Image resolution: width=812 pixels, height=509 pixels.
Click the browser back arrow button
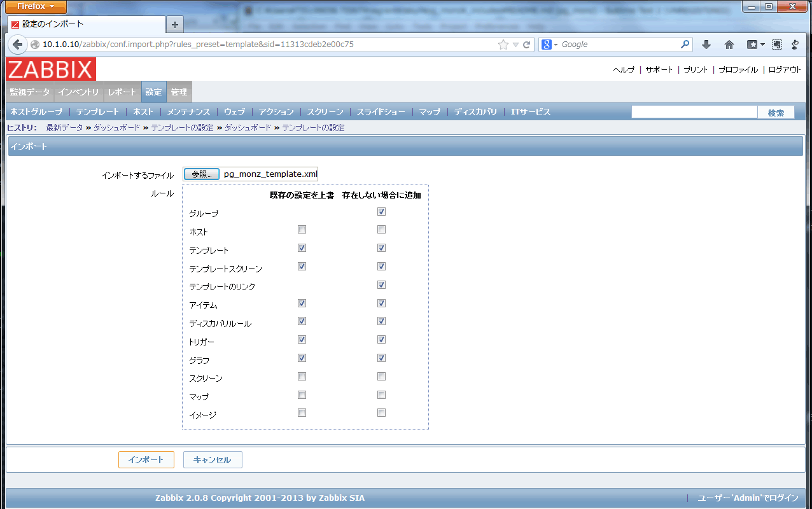pos(18,45)
